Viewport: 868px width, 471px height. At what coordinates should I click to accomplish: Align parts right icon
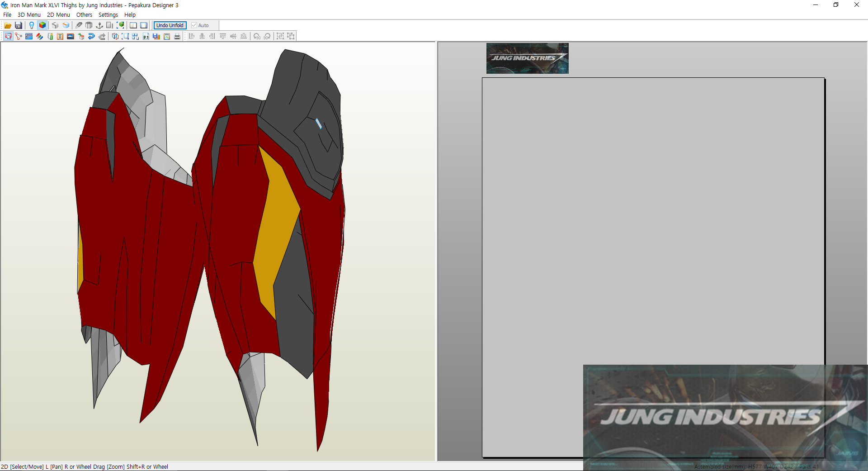[212, 36]
